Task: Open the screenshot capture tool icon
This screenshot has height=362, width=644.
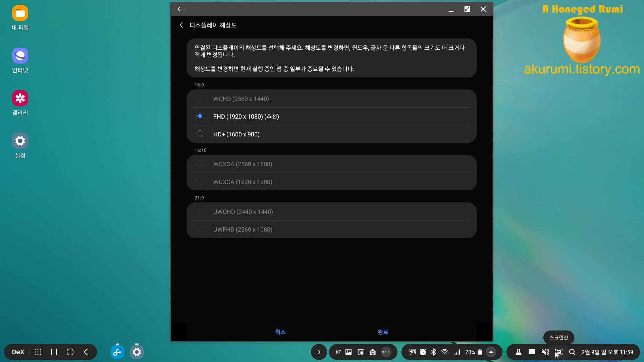Action: click(558, 352)
